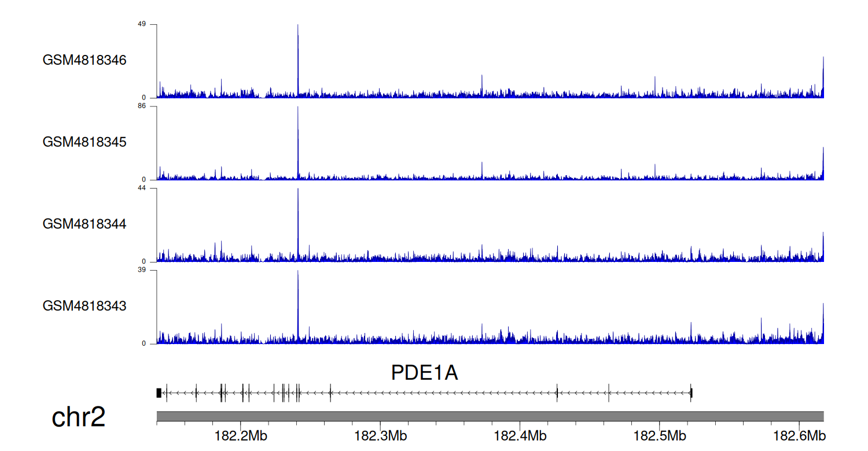
Task: Click the GSM4818346 track label
Action: [84, 60]
